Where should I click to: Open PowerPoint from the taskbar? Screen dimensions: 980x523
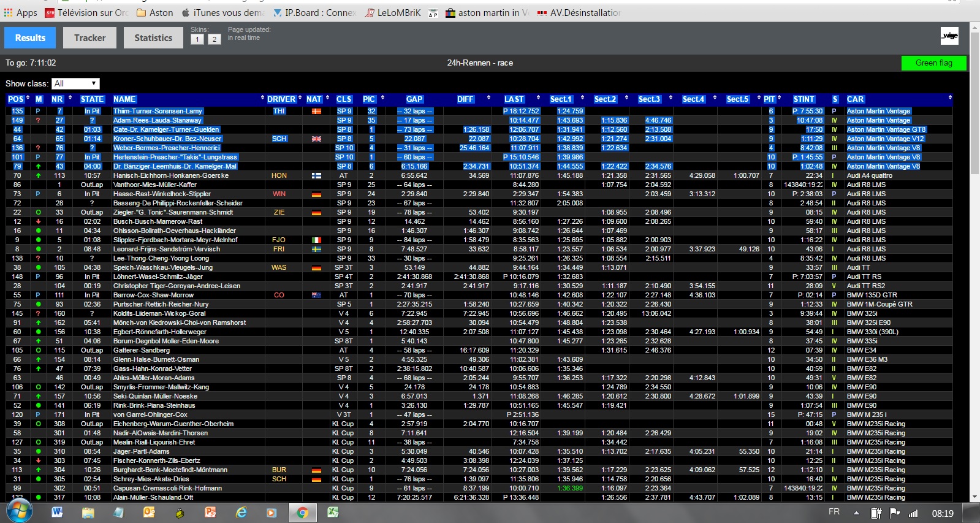pos(210,512)
